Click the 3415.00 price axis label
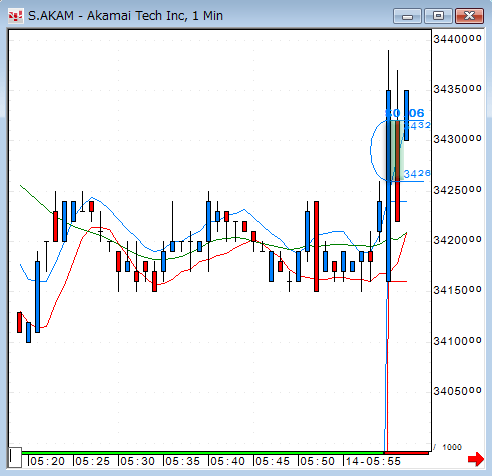Viewport: 492px width, 476px height. coord(457,290)
